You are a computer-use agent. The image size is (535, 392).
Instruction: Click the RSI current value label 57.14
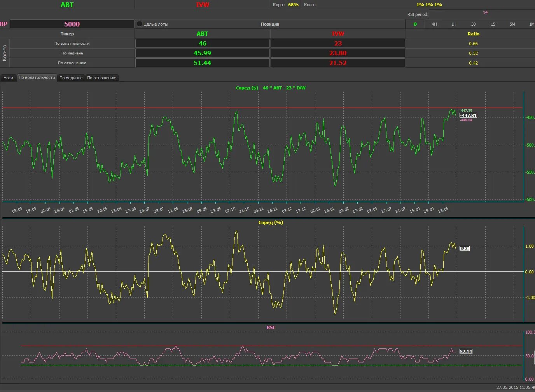pos(466,352)
